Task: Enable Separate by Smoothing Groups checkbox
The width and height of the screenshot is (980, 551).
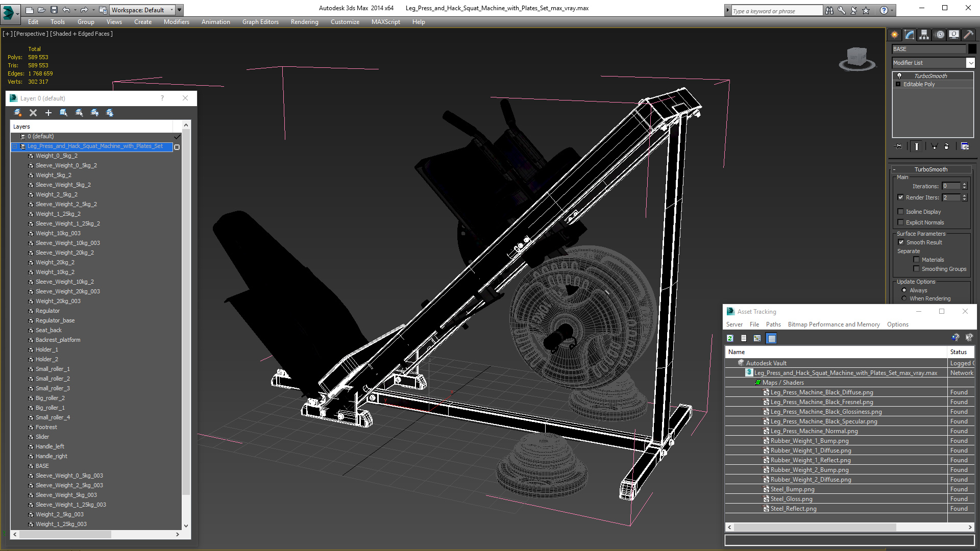Action: pyautogui.click(x=916, y=269)
